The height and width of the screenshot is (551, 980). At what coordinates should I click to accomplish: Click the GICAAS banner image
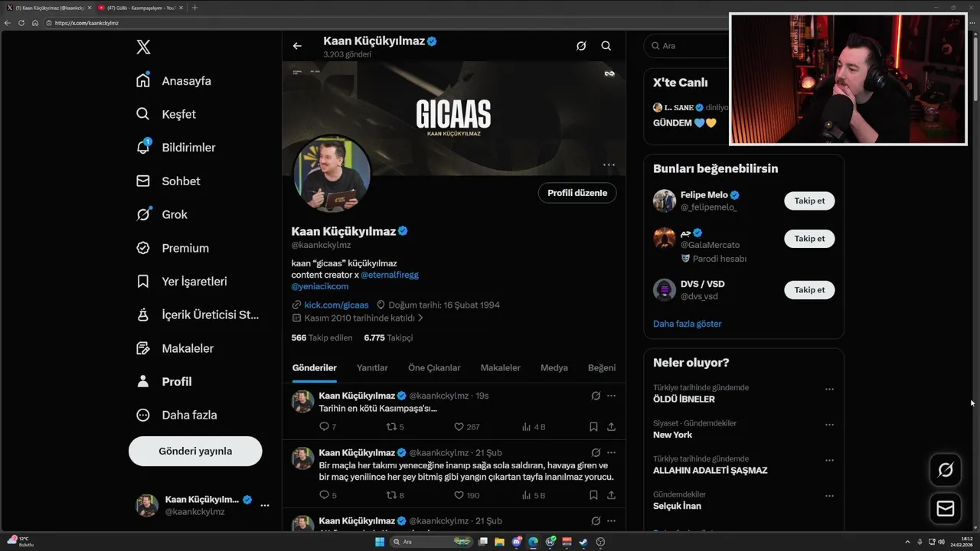(x=454, y=118)
